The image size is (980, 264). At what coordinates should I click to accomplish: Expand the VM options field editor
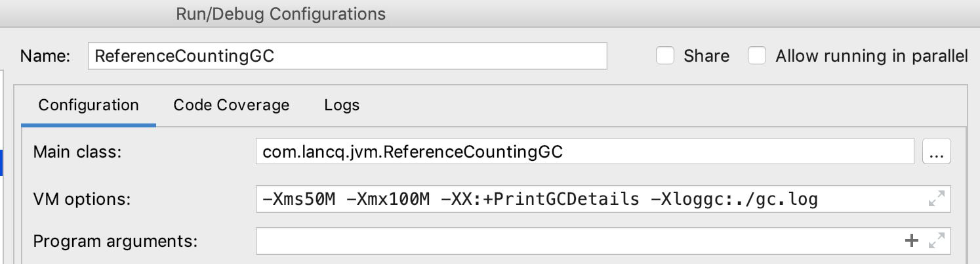(x=937, y=199)
